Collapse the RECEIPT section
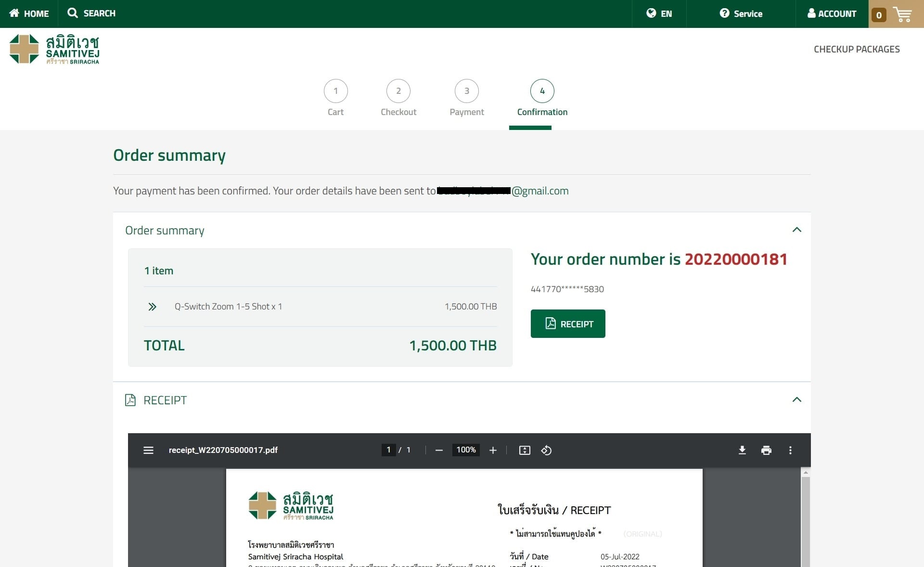This screenshot has height=567, width=924. tap(796, 399)
